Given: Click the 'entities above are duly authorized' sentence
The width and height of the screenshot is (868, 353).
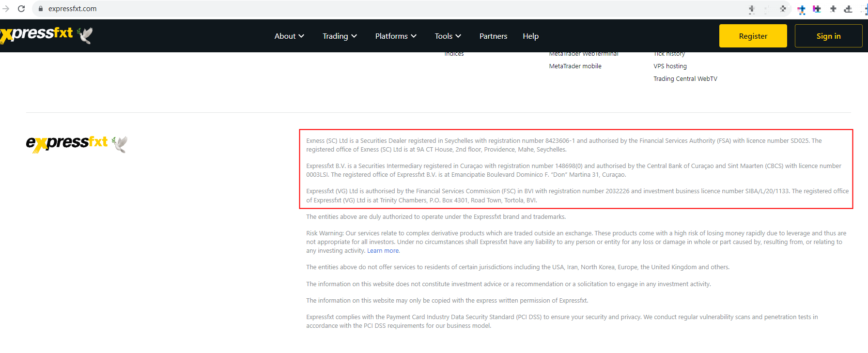Looking at the screenshot, I should [x=436, y=217].
